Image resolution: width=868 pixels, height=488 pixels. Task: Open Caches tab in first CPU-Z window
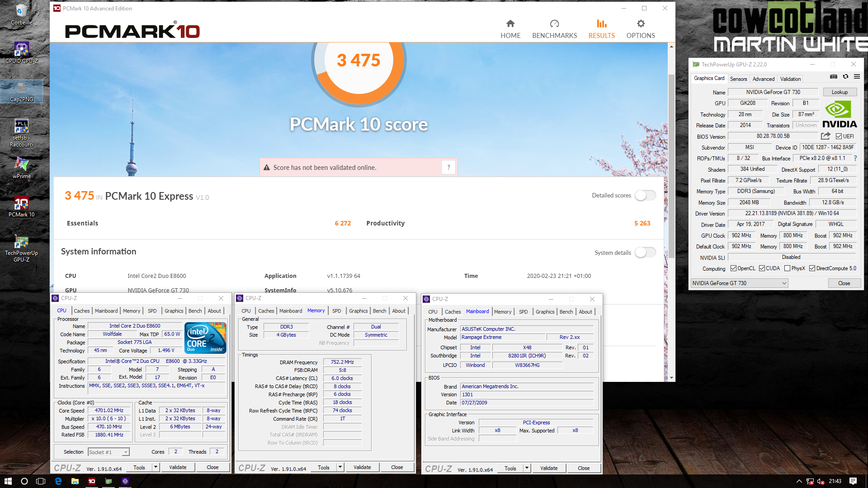point(81,311)
